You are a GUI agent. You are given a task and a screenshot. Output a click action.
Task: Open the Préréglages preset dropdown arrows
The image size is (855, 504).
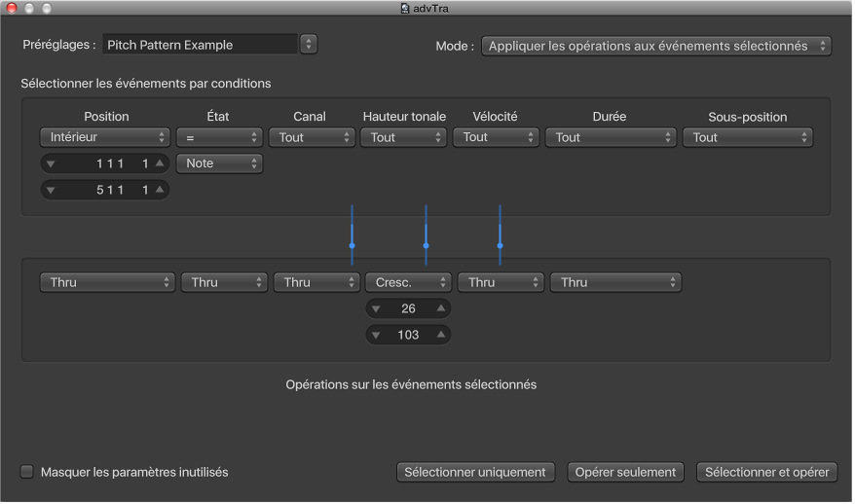309,44
